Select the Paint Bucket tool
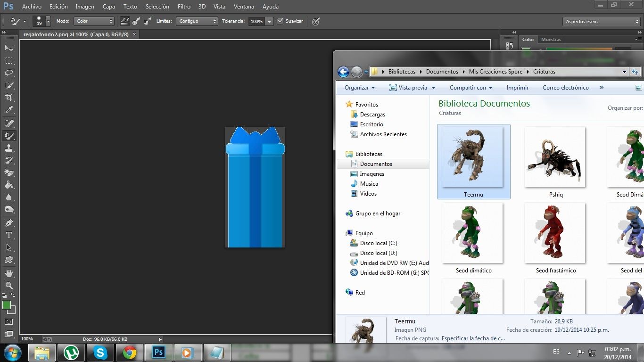The height and width of the screenshot is (362, 644). tap(9, 185)
